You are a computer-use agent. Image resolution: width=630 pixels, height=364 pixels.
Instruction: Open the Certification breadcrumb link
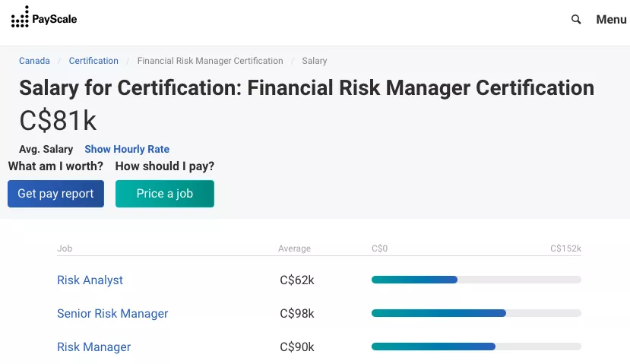point(93,61)
